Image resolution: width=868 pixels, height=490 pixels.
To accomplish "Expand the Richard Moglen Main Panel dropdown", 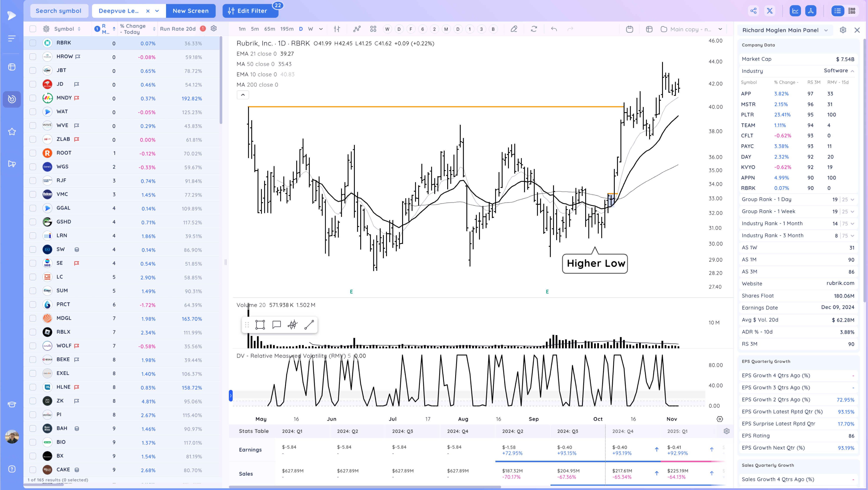I will (826, 30).
